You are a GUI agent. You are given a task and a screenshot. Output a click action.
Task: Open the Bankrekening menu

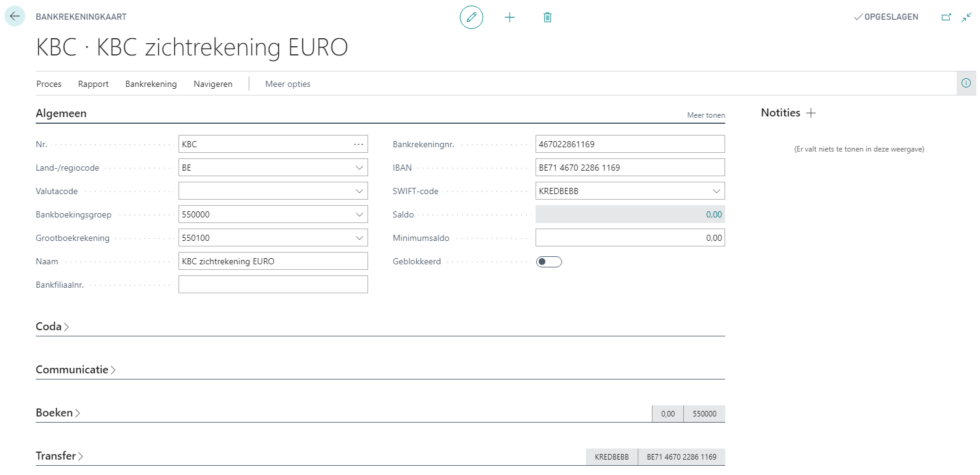pos(151,84)
